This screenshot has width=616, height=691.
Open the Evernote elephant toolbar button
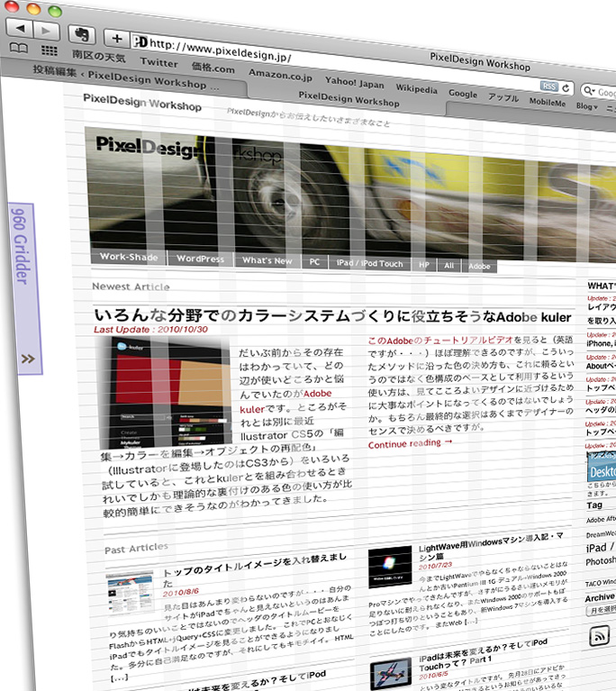click(x=82, y=34)
